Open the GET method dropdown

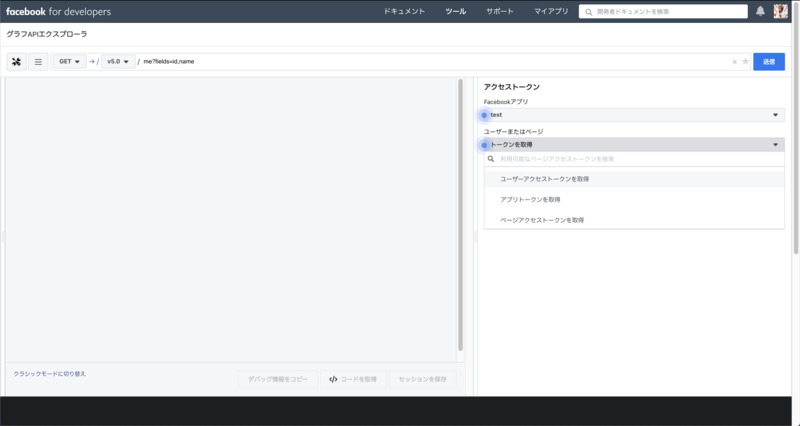tap(70, 62)
